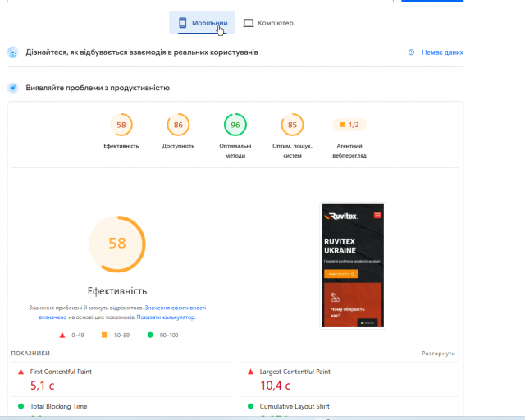This screenshot has height=420, width=525.
Task: Click the Агентний вебперегляд label
Action: [349, 151]
